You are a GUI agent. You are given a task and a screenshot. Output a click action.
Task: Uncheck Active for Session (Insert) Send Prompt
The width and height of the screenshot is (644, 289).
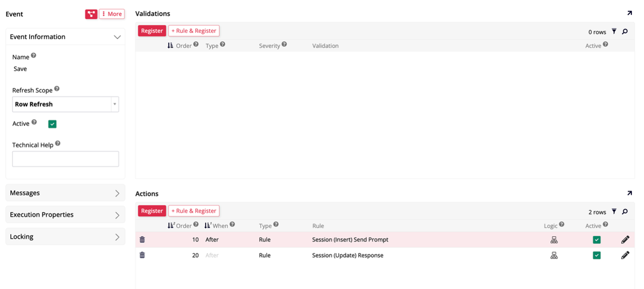(x=596, y=240)
